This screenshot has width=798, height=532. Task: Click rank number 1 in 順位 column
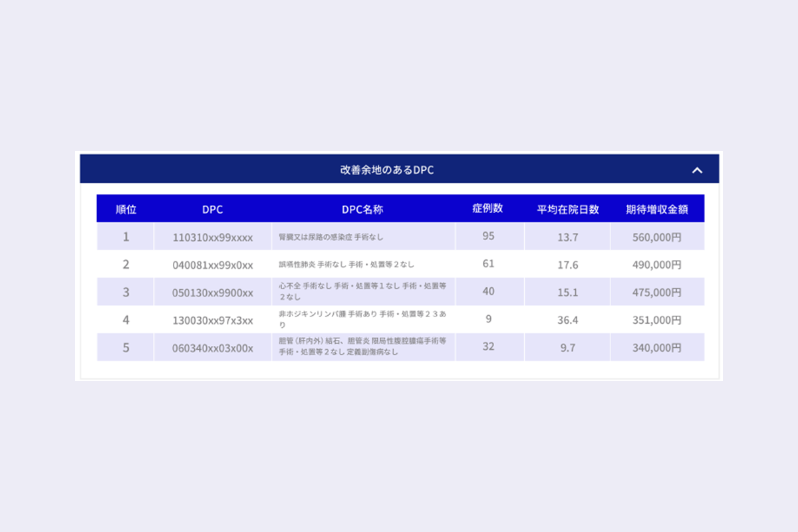click(x=126, y=236)
